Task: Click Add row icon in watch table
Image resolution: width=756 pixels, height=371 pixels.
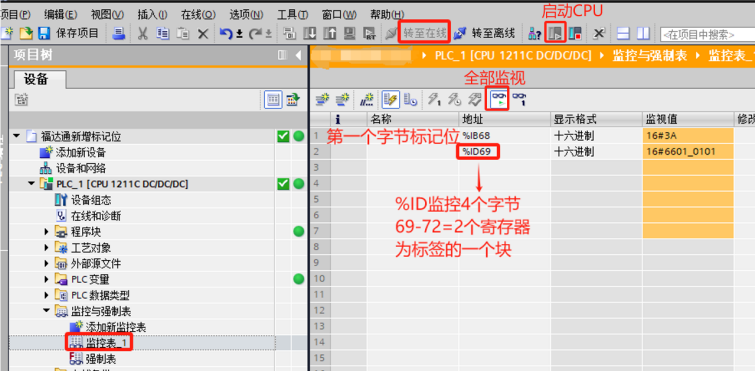Action: tap(343, 100)
